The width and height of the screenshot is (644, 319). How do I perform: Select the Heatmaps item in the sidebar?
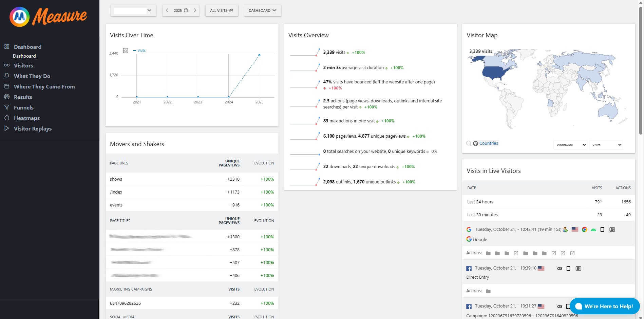point(27,118)
